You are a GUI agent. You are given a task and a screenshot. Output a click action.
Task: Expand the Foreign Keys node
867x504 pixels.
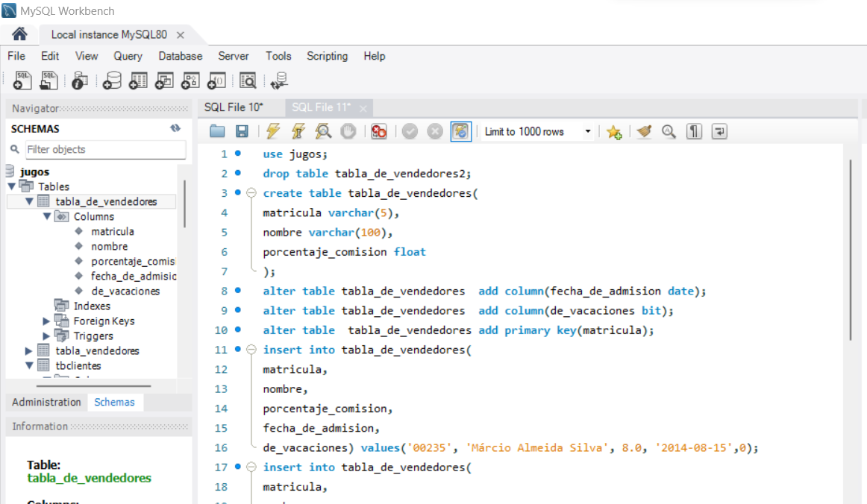46,321
